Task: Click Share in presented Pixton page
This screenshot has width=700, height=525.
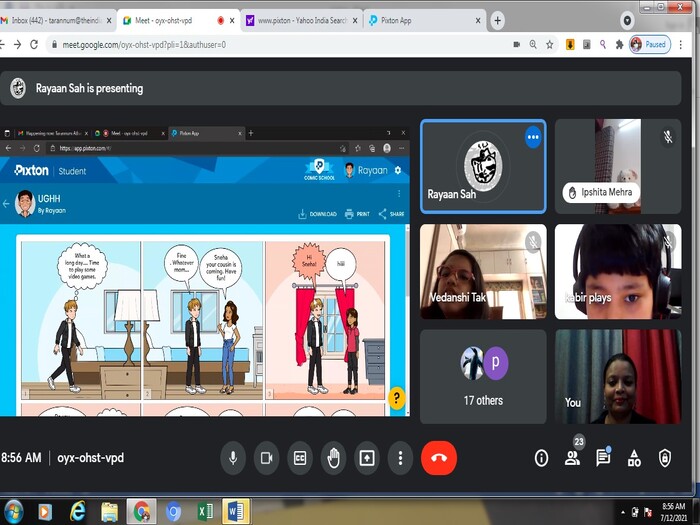Action: tap(392, 214)
